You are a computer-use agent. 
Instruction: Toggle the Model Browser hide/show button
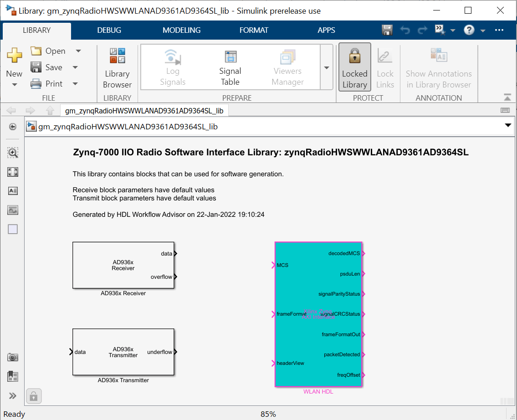point(13,127)
